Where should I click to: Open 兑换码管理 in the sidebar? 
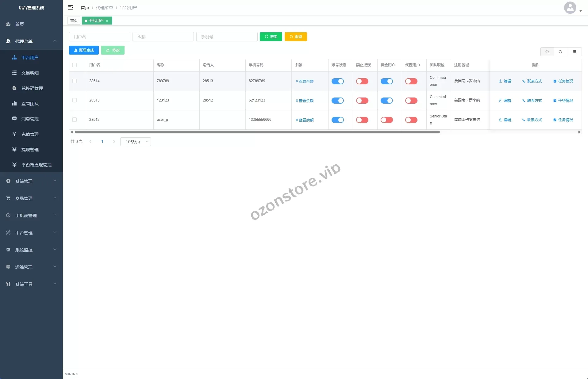coord(32,88)
